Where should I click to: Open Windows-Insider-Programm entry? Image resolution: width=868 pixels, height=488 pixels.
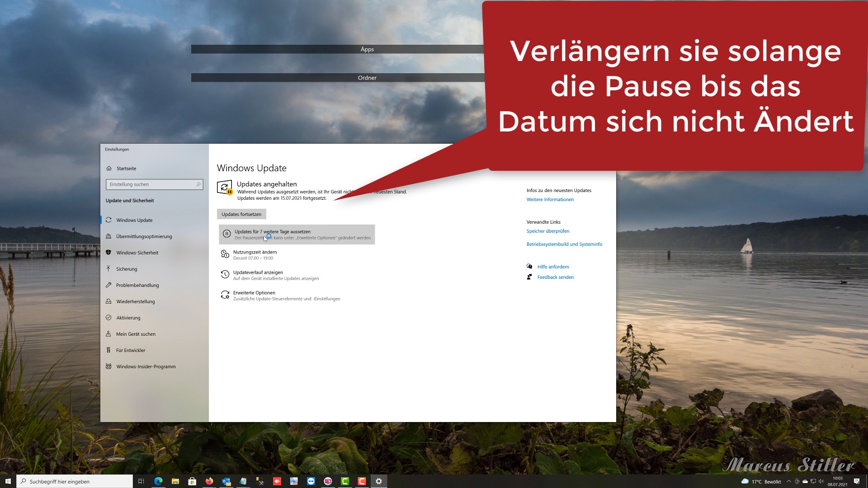pos(146,366)
